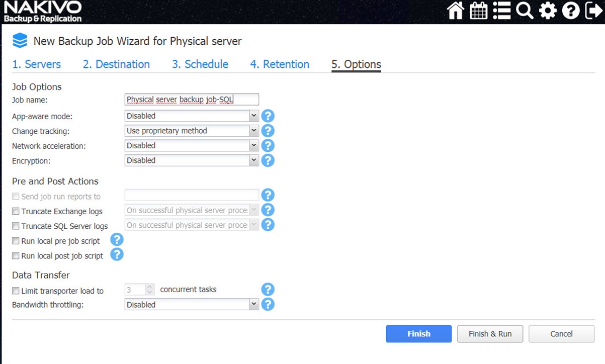Go to the Retention step tab

[280, 64]
